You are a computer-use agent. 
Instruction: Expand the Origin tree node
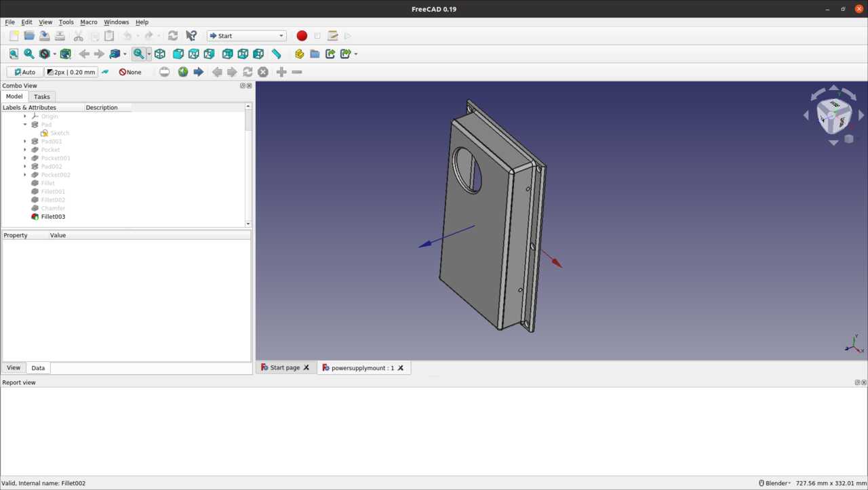coord(26,117)
